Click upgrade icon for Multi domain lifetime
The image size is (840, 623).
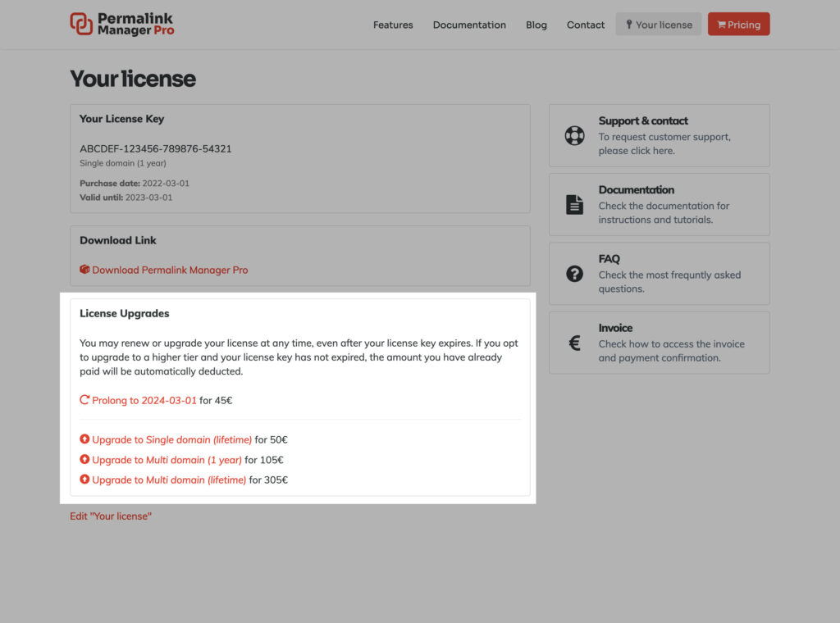point(84,479)
